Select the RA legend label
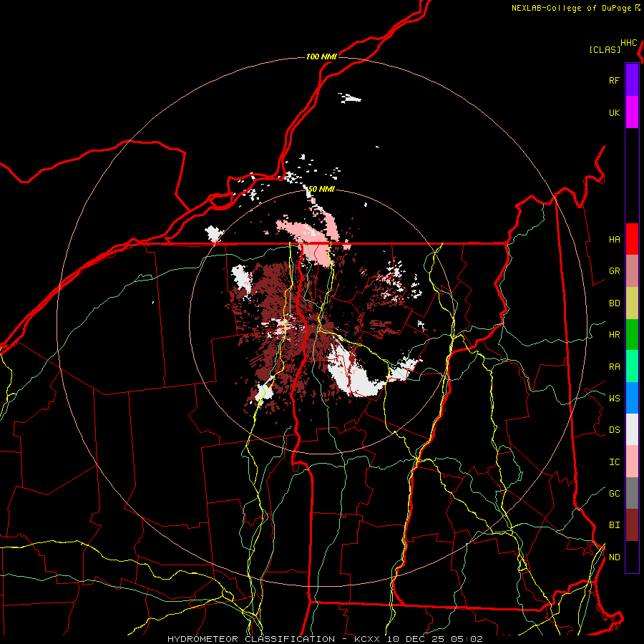This screenshot has height=644, width=644. pos(614,367)
